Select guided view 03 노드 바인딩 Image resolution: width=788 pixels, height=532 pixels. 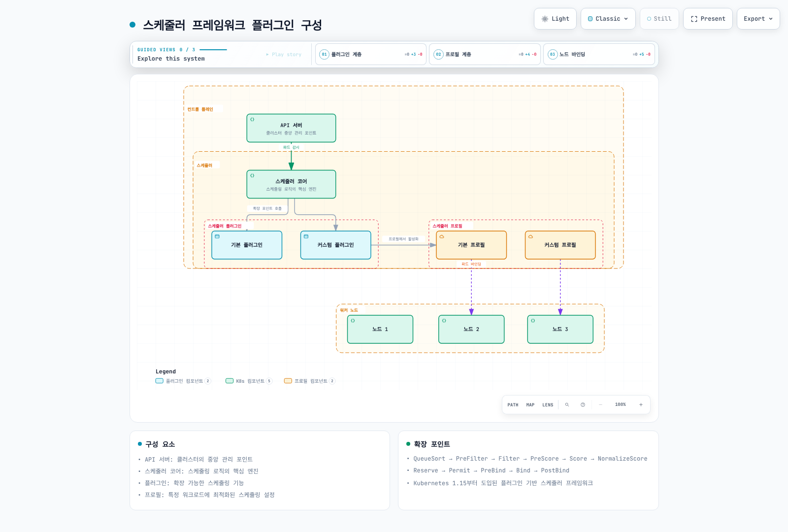pos(599,54)
